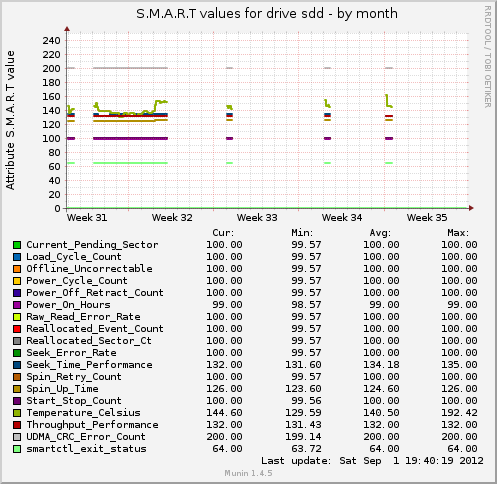Click the smartctl_exit_status label
The width and height of the screenshot is (497, 484).
(86, 449)
